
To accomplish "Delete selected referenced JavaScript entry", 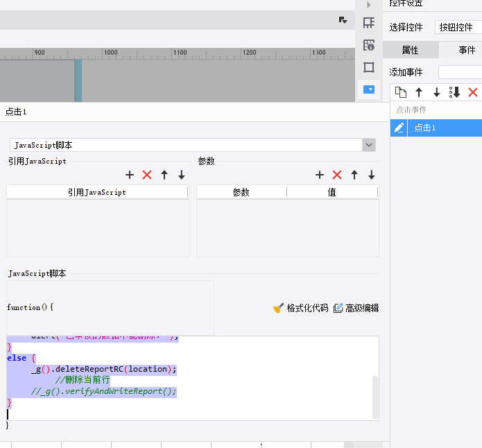I will click(147, 175).
